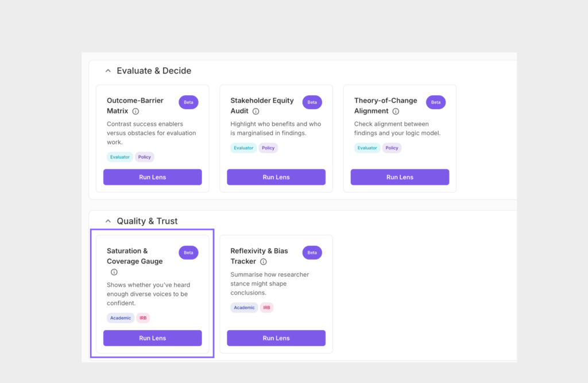Click Beta badge on Stakeholder Equity Audit

pos(312,102)
